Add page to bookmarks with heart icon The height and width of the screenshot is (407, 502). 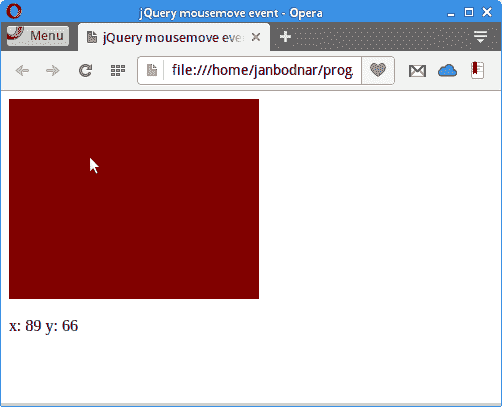(x=378, y=70)
